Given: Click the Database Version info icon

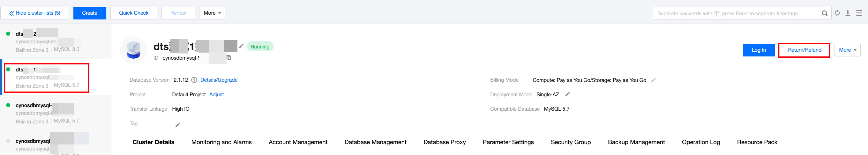Looking at the screenshot, I should [194, 80].
